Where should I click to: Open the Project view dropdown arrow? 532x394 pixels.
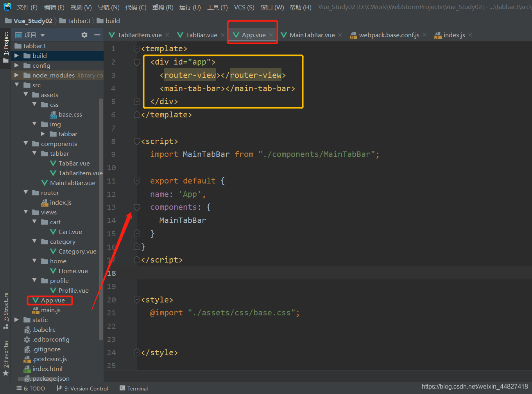[43, 35]
